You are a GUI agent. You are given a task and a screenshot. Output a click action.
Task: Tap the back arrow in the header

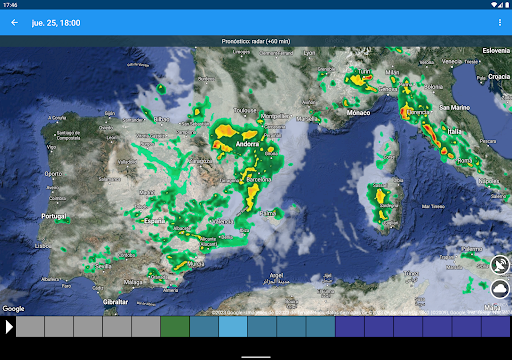(14, 23)
